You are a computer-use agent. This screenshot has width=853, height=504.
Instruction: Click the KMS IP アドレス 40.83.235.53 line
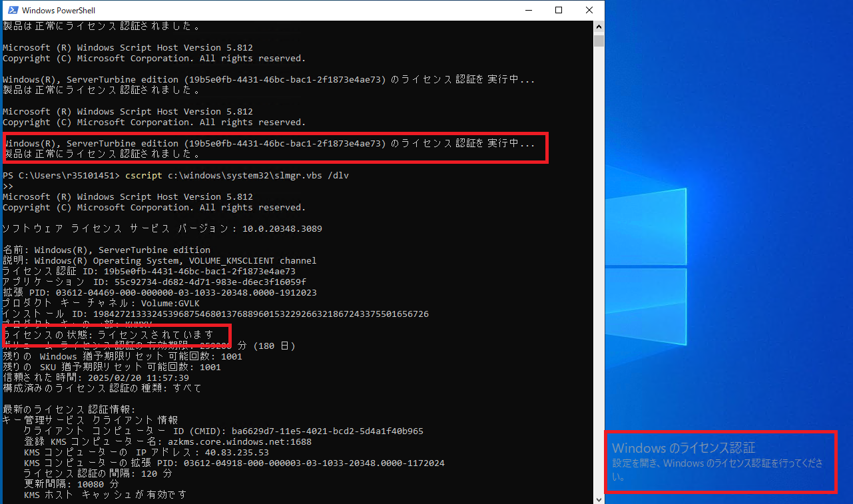146,453
